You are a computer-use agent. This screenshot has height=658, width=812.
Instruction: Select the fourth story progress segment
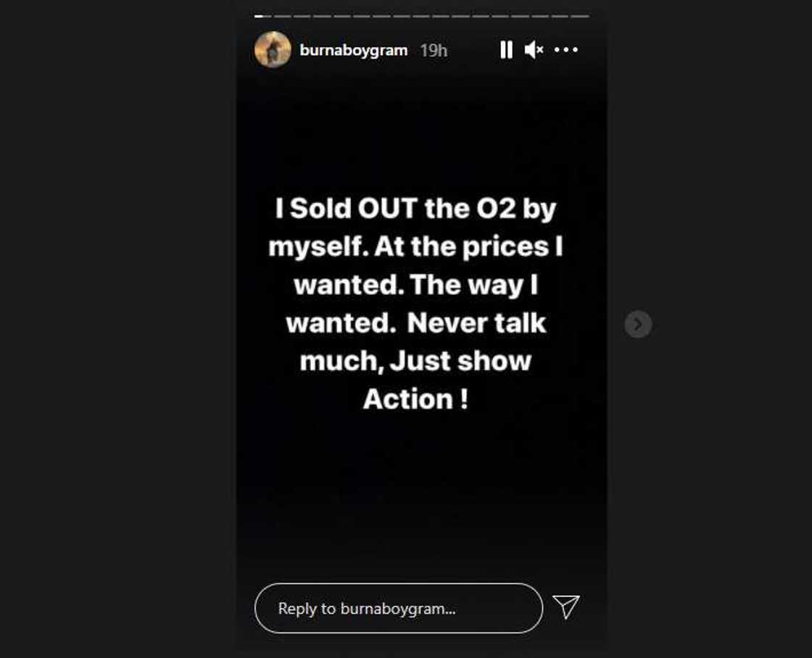[321, 15]
